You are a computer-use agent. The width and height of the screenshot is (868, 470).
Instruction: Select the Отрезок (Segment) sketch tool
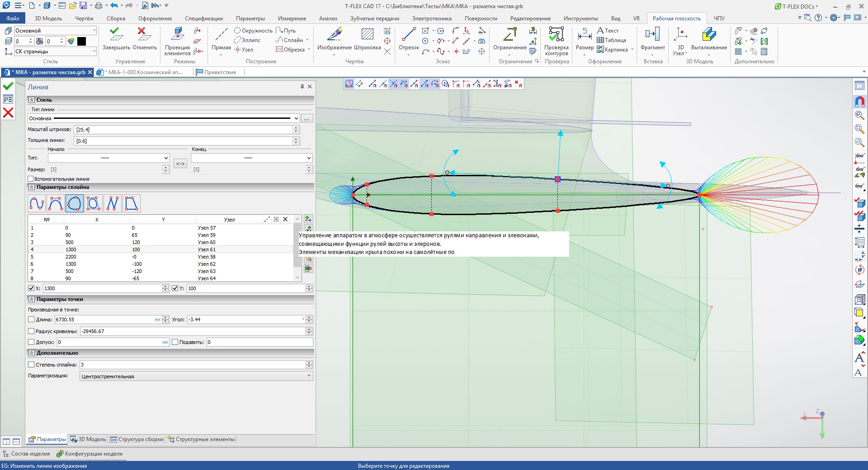[409, 35]
